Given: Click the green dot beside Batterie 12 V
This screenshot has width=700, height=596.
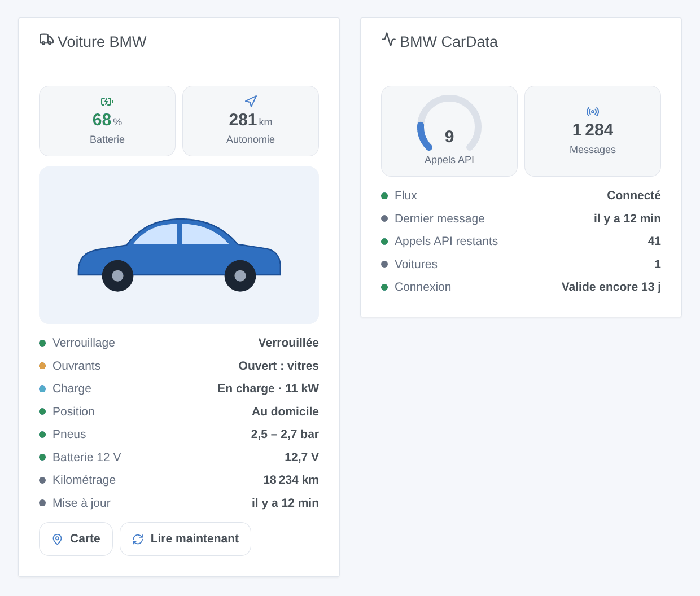Looking at the screenshot, I should (42, 457).
